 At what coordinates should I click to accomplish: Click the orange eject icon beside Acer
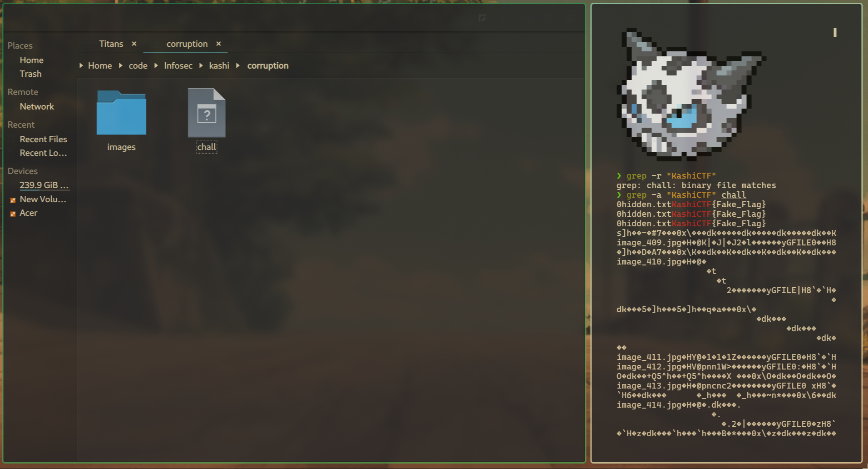(x=13, y=214)
